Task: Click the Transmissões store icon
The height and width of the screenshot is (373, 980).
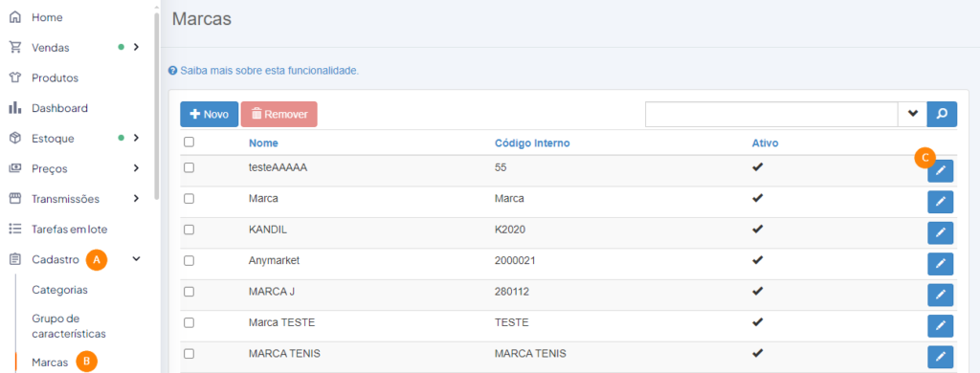Action: (x=15, y=199)
